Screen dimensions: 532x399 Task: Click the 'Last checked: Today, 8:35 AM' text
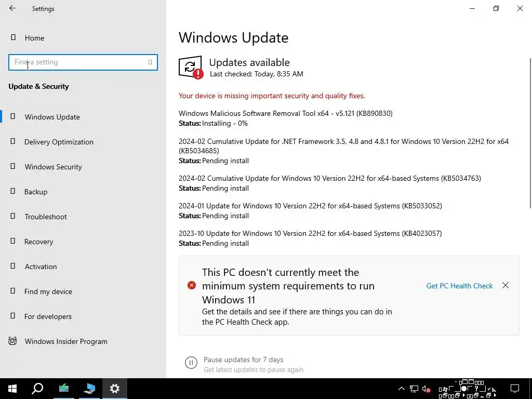[x=257, y=74]
